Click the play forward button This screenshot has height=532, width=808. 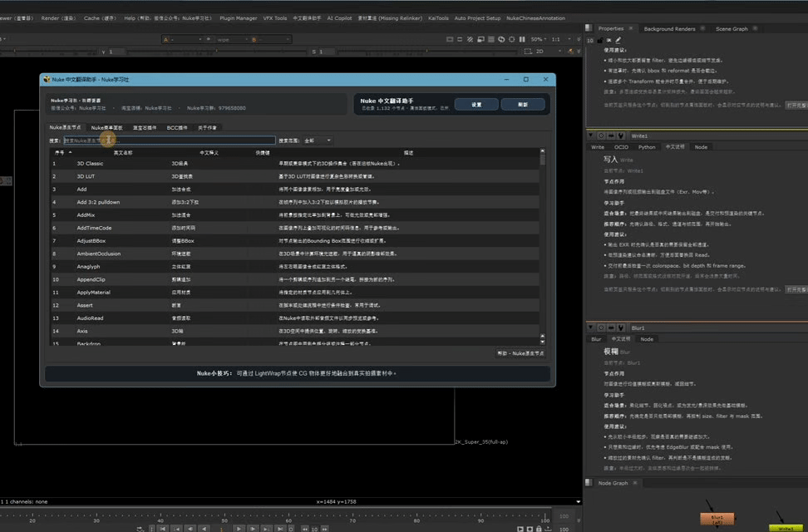tap(239, 529)
